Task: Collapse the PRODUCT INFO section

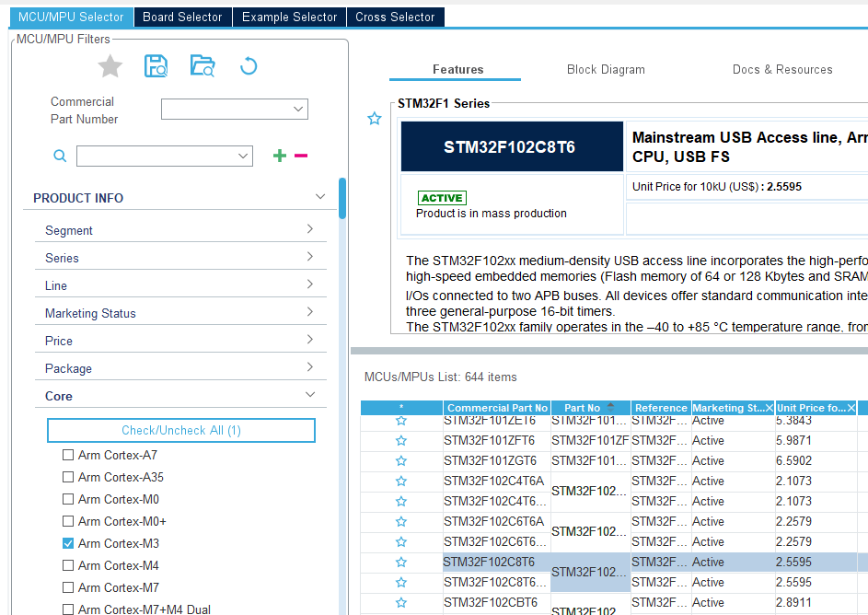Action: 320,197
